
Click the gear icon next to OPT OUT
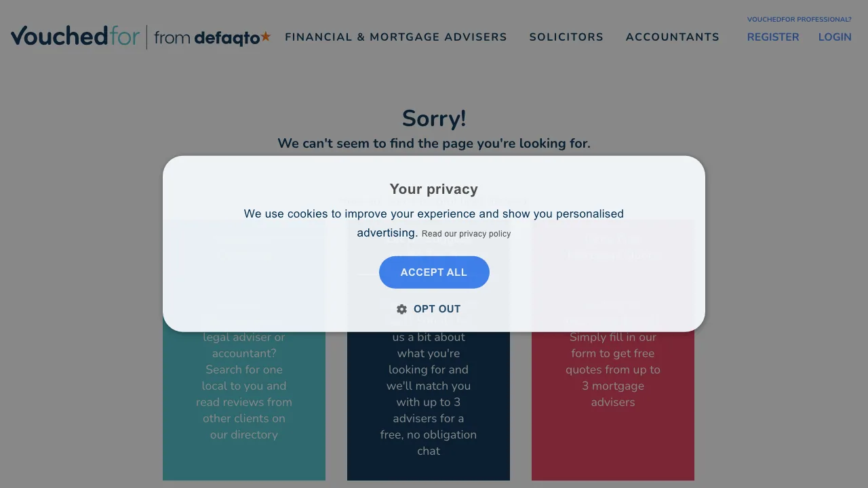[x=401, y=309]
